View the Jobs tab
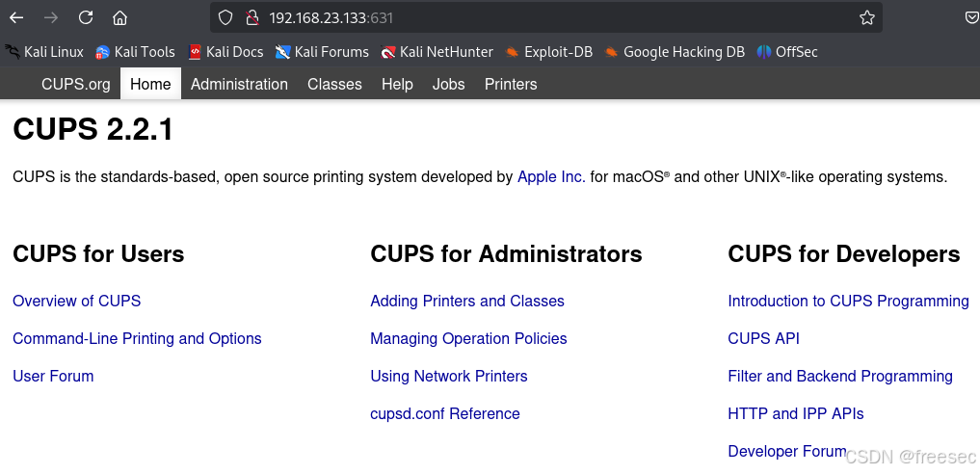The image size is (980, 474). point(449,85)
